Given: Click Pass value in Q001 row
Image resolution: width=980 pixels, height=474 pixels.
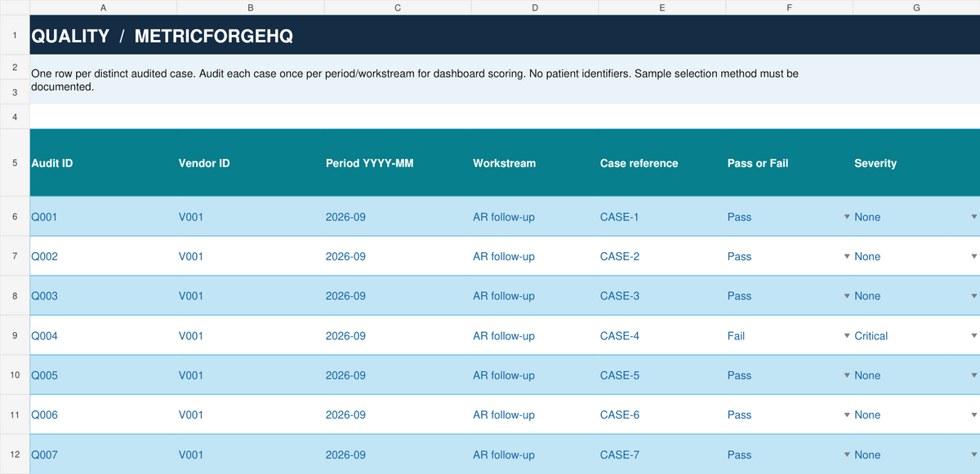Looking at the screenshot, I should (x=739, y=217).
